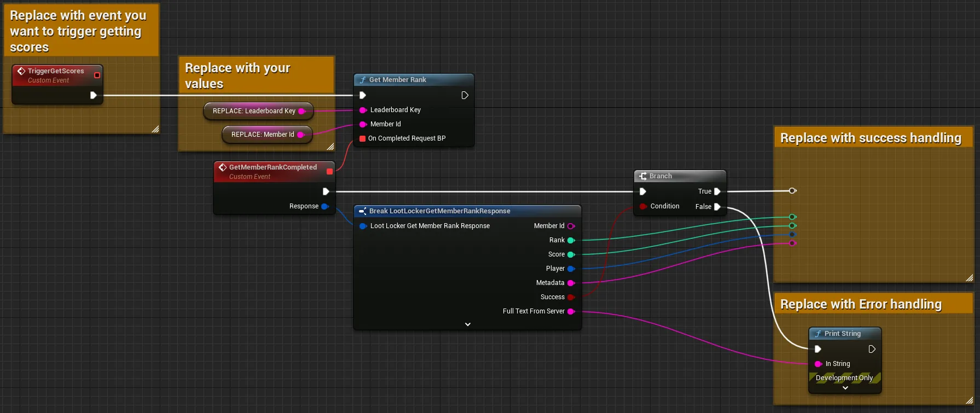This screenshot has width=980, height=413.
Task: Select the "Replace with Error handling" comment header
Action: click(x=873, y=304)
